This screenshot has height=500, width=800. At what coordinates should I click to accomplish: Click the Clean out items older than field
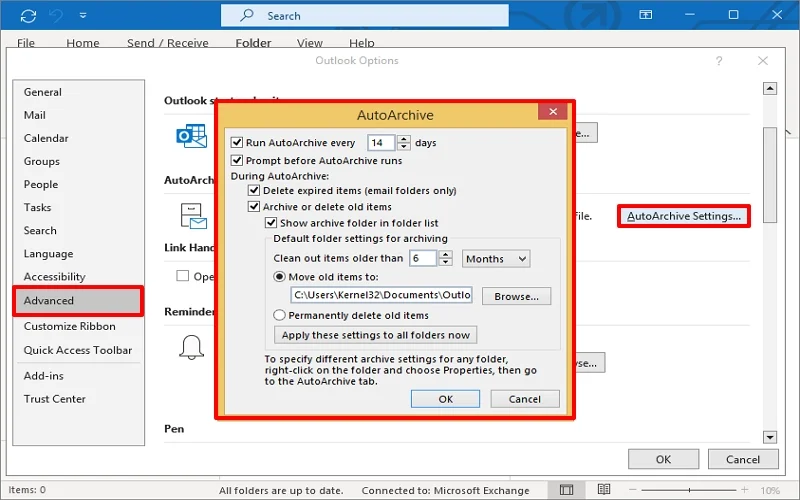(x=423, y=258)
